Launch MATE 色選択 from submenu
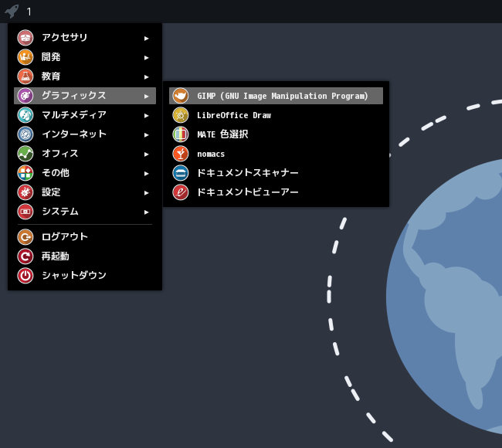This screenshot has height=448, width=502. (276, 134)
